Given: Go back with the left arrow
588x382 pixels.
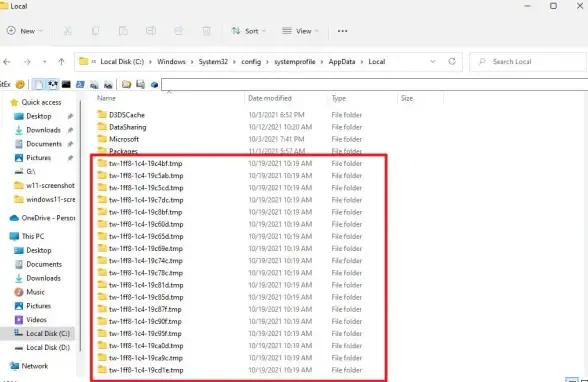Looking at the screenshot, I should 7,62.
